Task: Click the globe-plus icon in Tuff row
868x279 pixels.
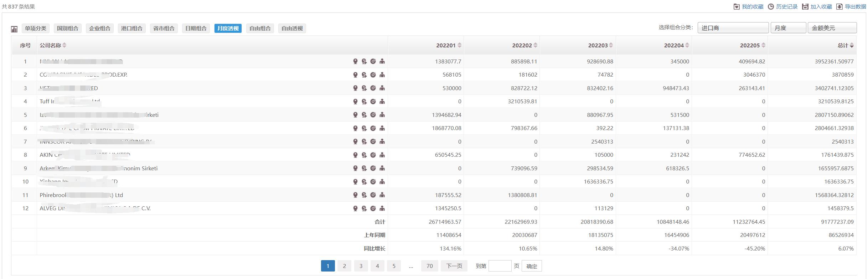Action: coord(364,102)
